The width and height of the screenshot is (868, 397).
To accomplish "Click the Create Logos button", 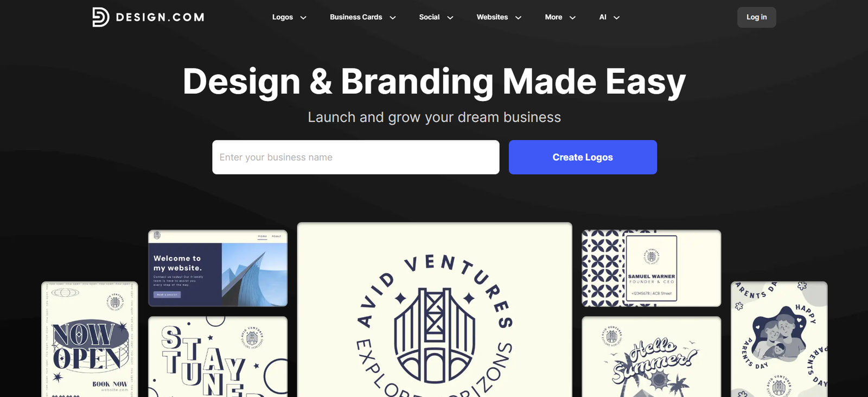I will coord(583,157).
